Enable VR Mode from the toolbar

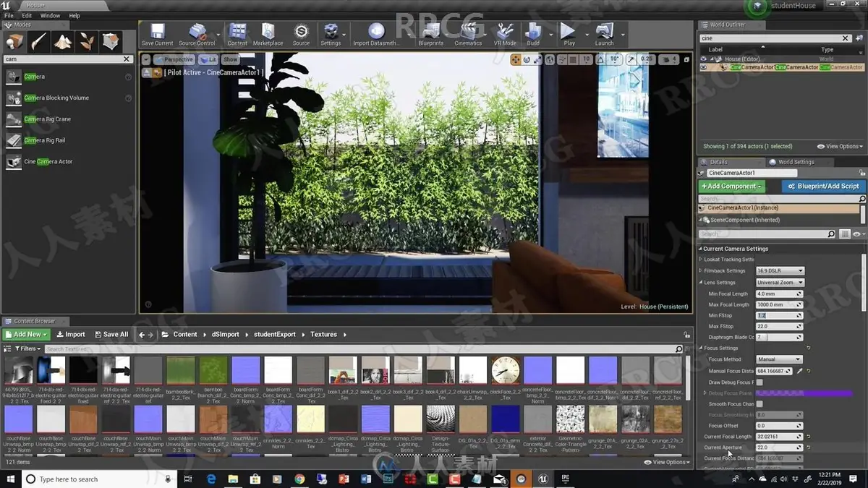tap(505, 34)
